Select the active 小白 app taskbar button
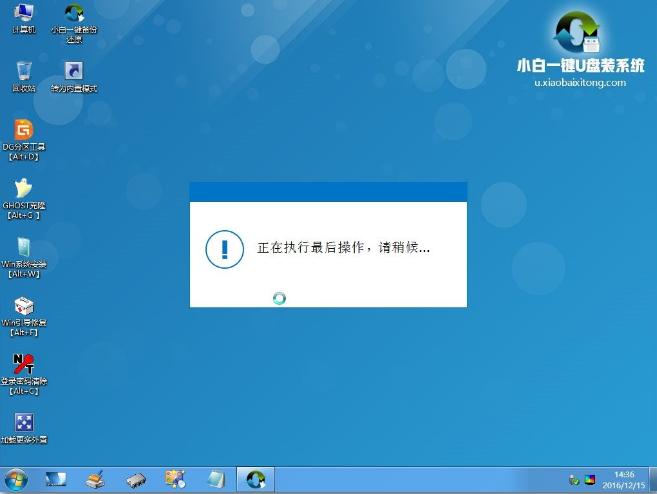 pyautogui.click(x=256, y=479)
